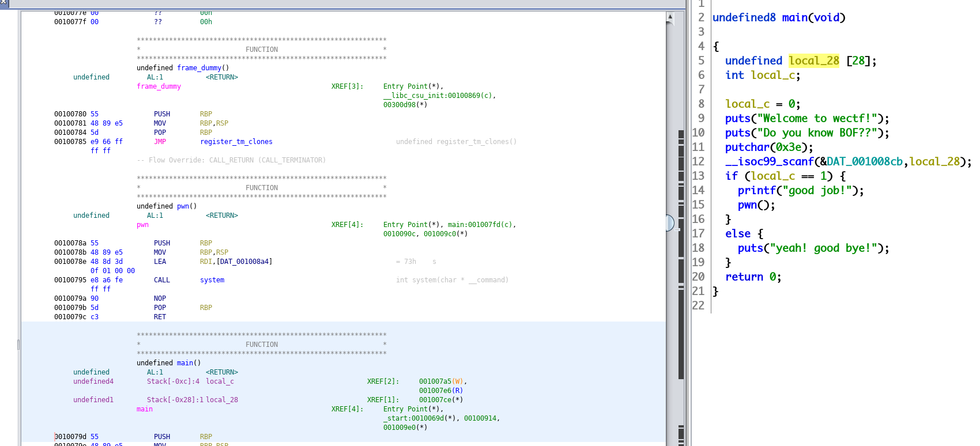Screen dimensions: 980x446
Task: Click DAT_001008cb in the scanf call
Action: 865,162
